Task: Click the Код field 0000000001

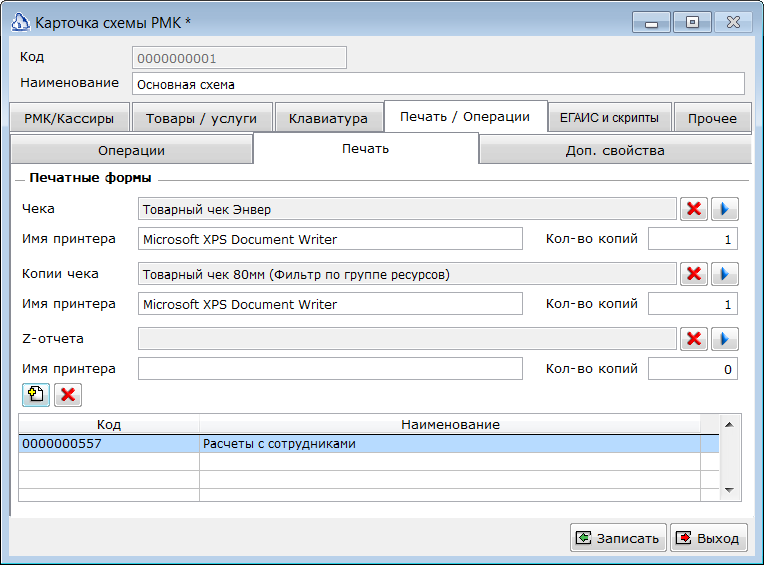Action: point(239,58)
